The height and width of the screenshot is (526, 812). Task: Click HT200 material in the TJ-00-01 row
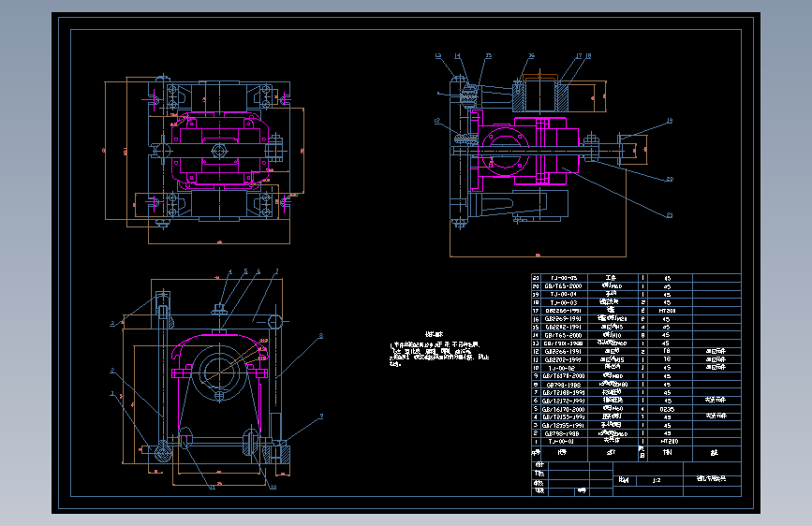point(669,442)
